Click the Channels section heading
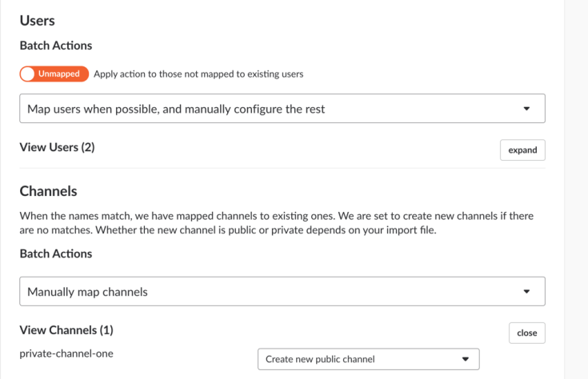 [48, 192]
